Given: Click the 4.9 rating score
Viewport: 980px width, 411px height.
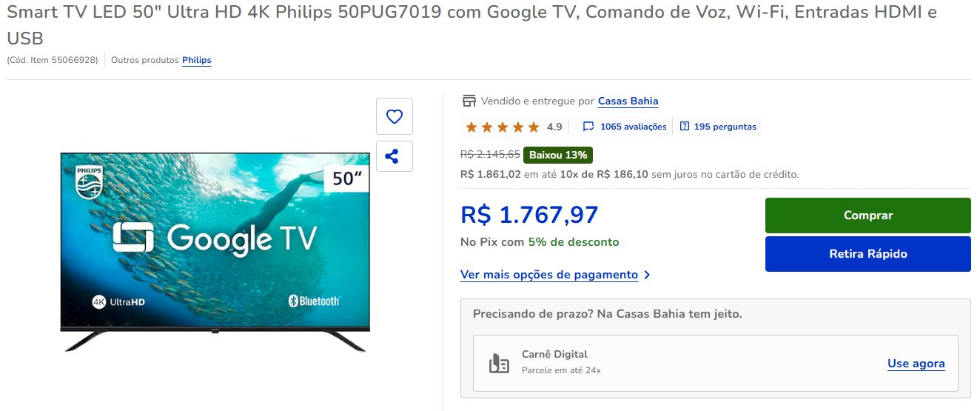Looking at the screenshot, I should click(554, 127).
